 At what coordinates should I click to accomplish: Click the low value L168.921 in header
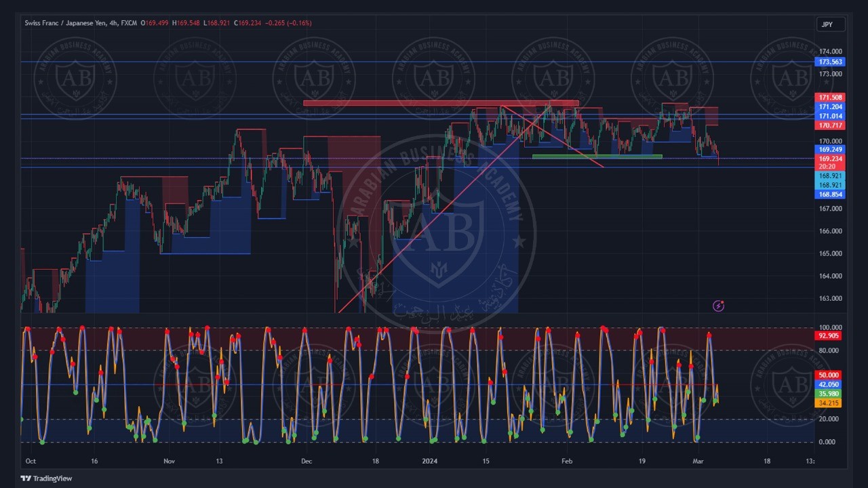point(217,23)
